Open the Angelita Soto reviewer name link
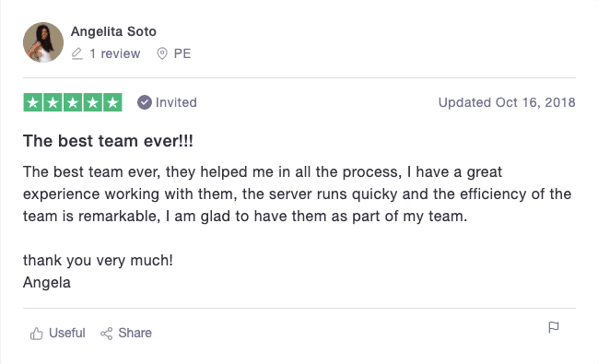The width and height of the screenshot is (598, 364). (113, 31)
